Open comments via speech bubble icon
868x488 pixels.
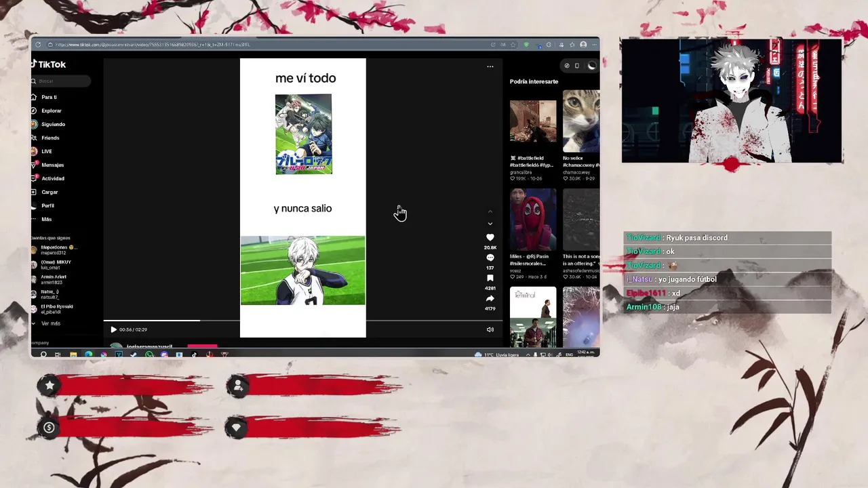click(x=490, y=258)
